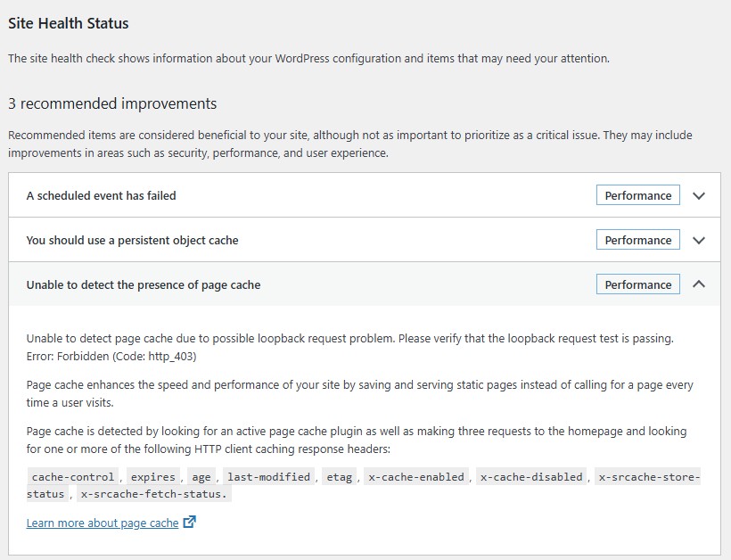
Task: Click Performance badge on scheduled event row
Action: [x=637, y=195]
